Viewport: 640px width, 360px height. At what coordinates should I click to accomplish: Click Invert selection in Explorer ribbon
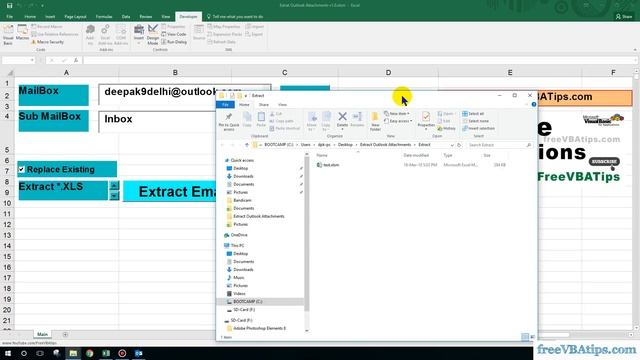tap(478, 129)
